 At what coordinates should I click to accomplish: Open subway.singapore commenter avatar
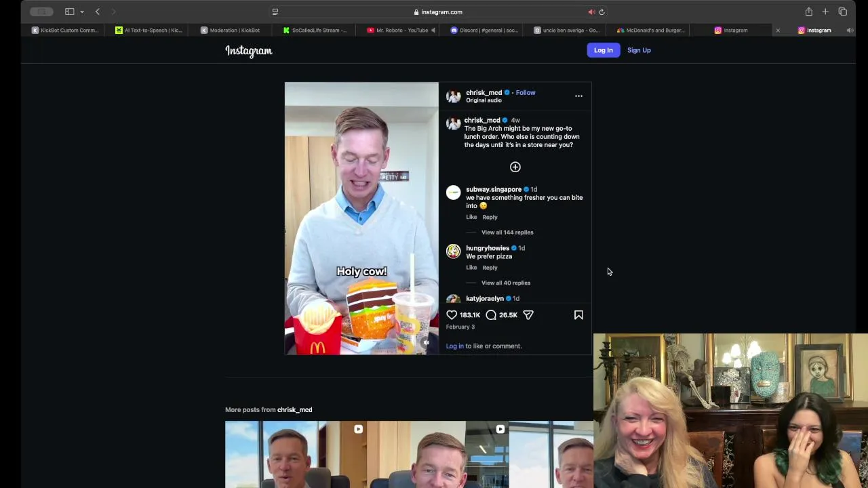pyautogui.click(x=453, y=192)
